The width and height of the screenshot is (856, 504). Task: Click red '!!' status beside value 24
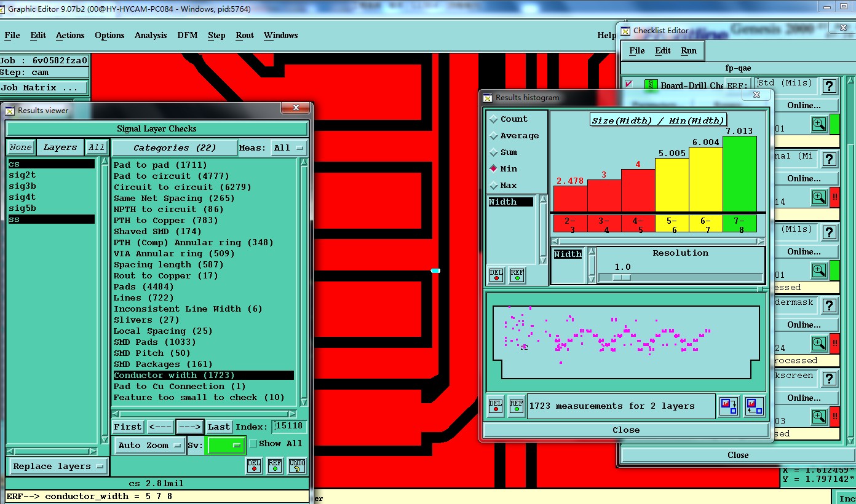(x=834, y=344)
